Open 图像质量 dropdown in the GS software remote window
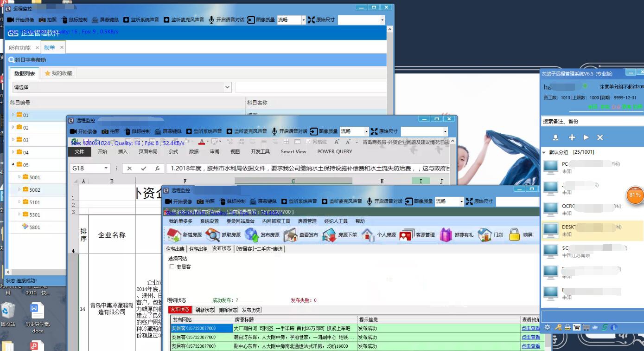644x351 pixels. 292,20
